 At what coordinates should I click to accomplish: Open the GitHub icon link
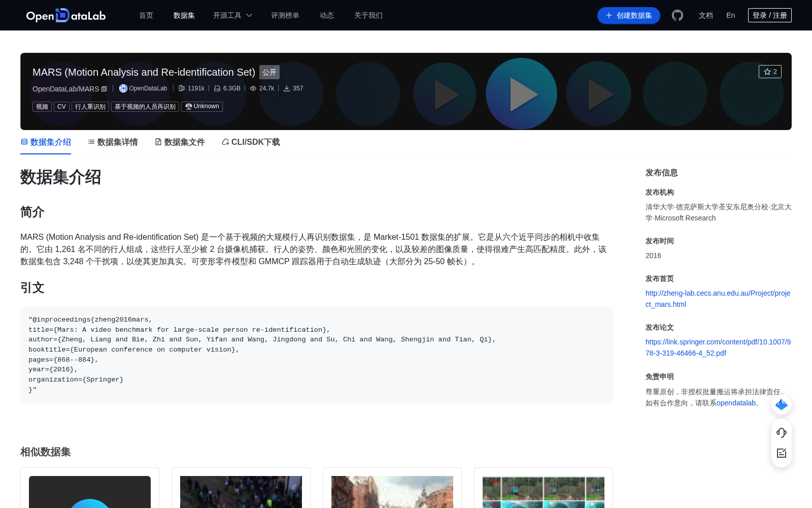pos(678,15)
